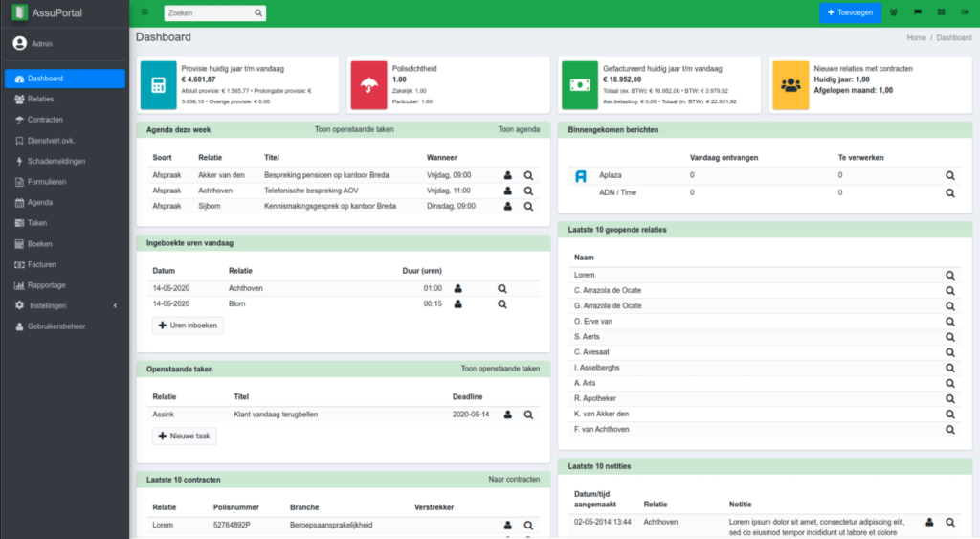980x539 pixels.
Task: Open magnifier for relation I. Asselberghs
Action: coord(950,369)
